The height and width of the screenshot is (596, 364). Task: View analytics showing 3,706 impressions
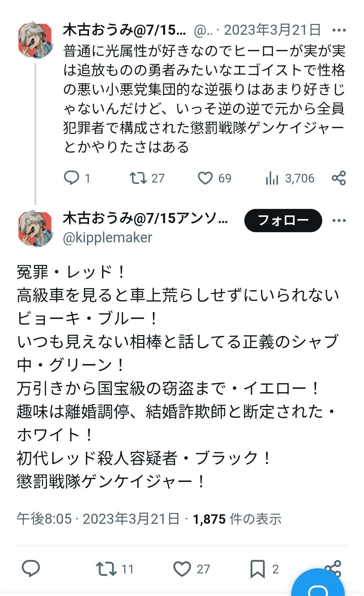tap(272, 178)
